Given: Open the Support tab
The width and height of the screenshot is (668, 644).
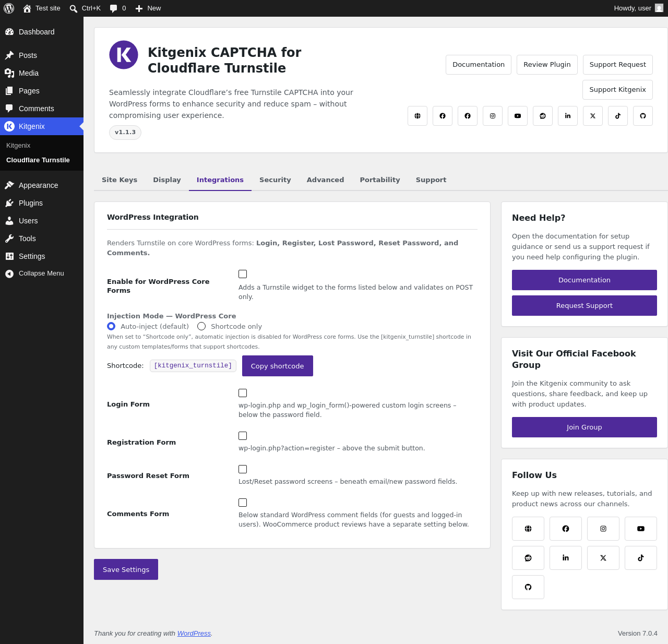Looking at the screenshot, I should [431, 180].
